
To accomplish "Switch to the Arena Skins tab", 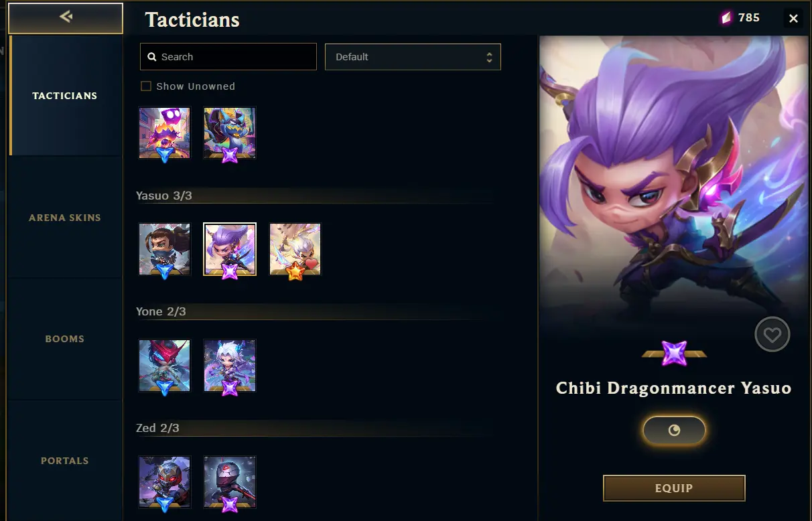I will click(x=65, y=217).
